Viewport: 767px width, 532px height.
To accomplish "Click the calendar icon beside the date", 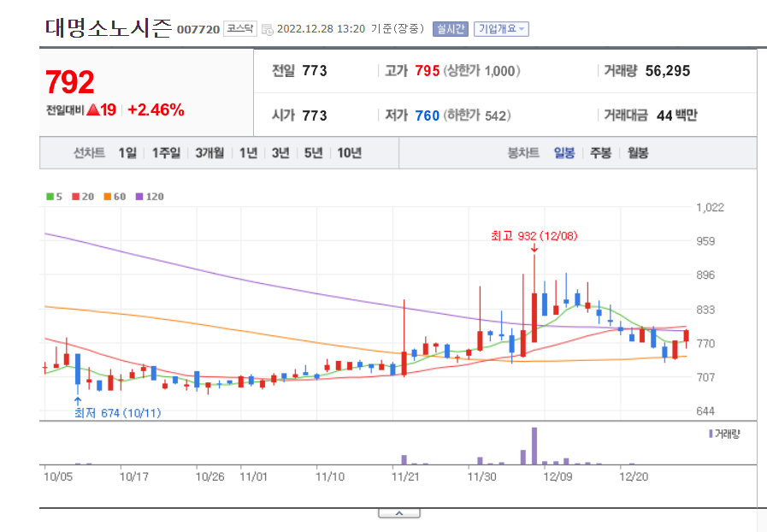I will pyautogui.click(x=268, y=29).
